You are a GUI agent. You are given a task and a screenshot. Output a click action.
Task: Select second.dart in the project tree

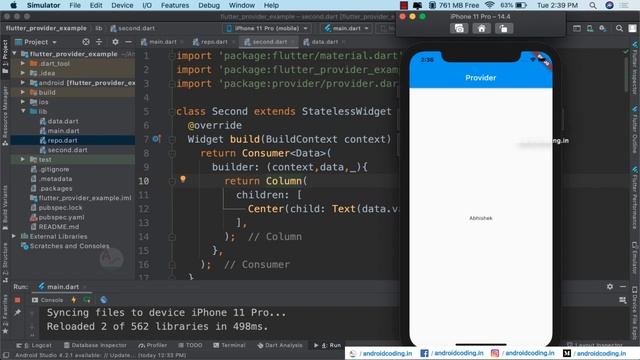point(67,150)
